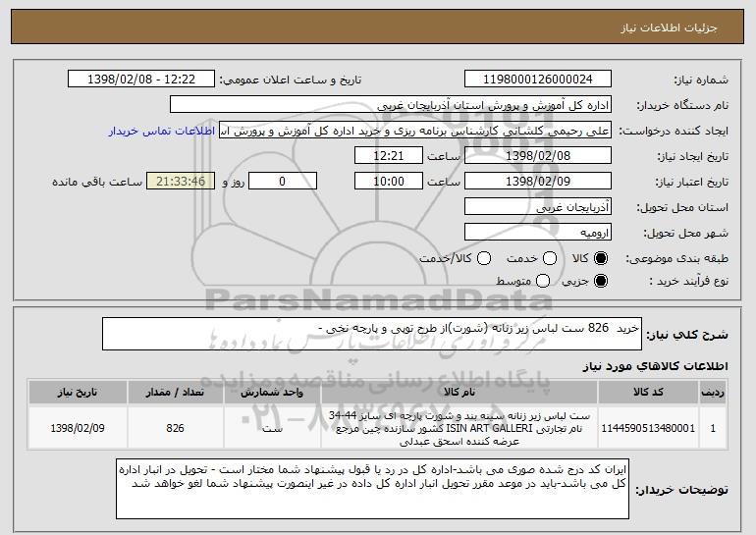Viewport: 756px width, 535px height.
Task: Click the need date cell 1398/02/09
Action: coord(78,428)
